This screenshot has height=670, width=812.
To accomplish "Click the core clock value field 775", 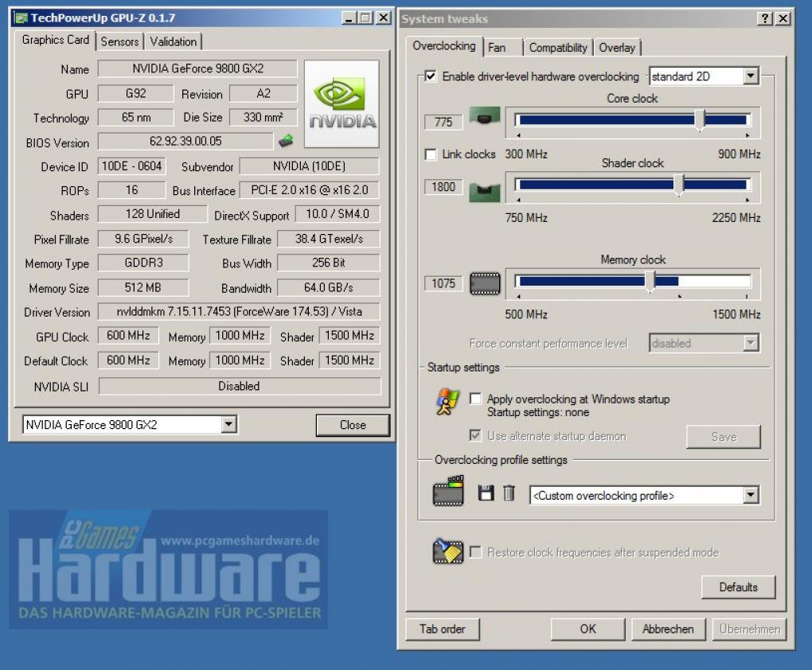I will (443, 123).
